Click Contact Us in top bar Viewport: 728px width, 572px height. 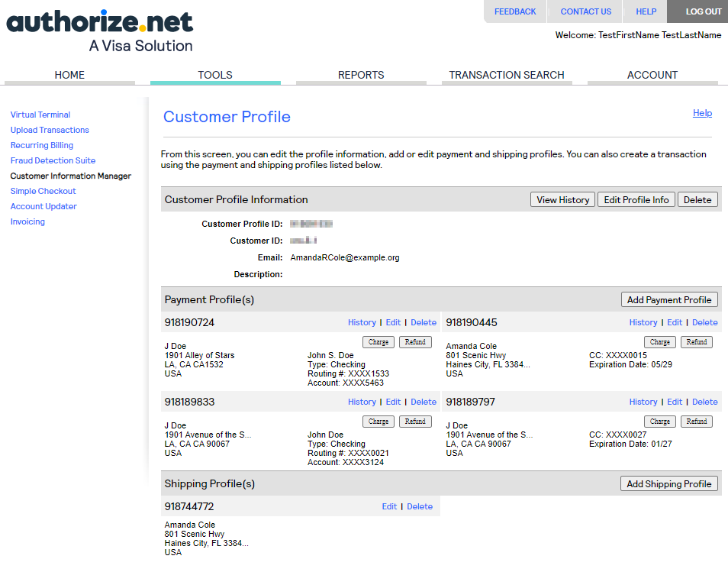pos(585,11)
